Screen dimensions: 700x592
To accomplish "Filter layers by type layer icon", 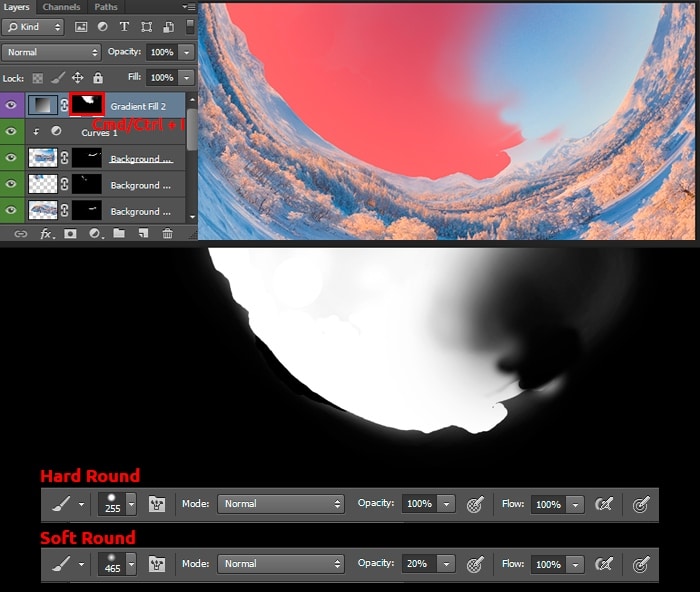I will point(124,27).
